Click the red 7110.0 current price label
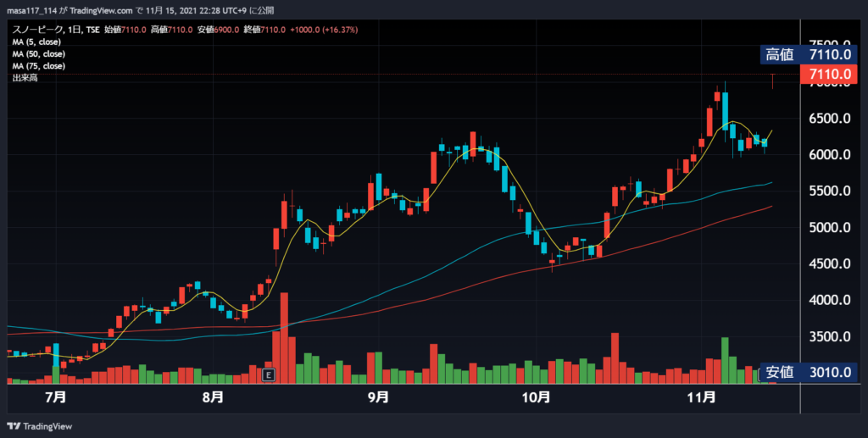 pyautogui.click(x=829, y=74)
